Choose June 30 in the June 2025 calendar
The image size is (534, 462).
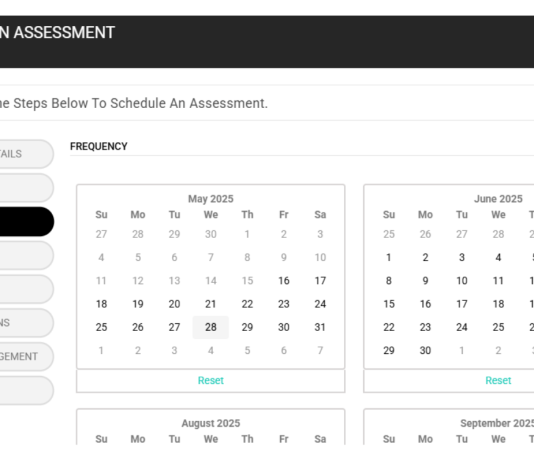425,350
